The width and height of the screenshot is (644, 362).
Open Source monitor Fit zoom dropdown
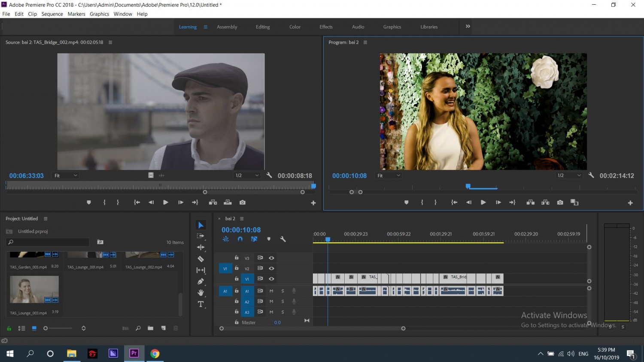[x=65, y=175]
